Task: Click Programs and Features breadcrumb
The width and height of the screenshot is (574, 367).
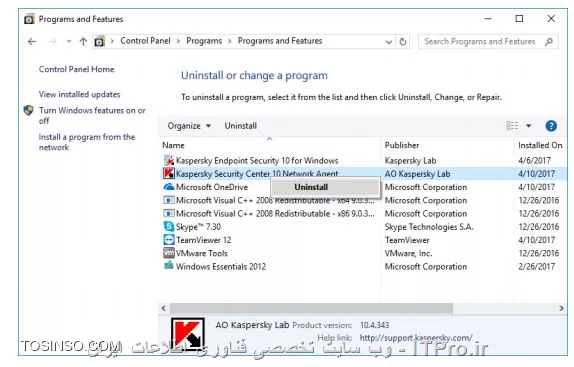Action: coord(280,41)
